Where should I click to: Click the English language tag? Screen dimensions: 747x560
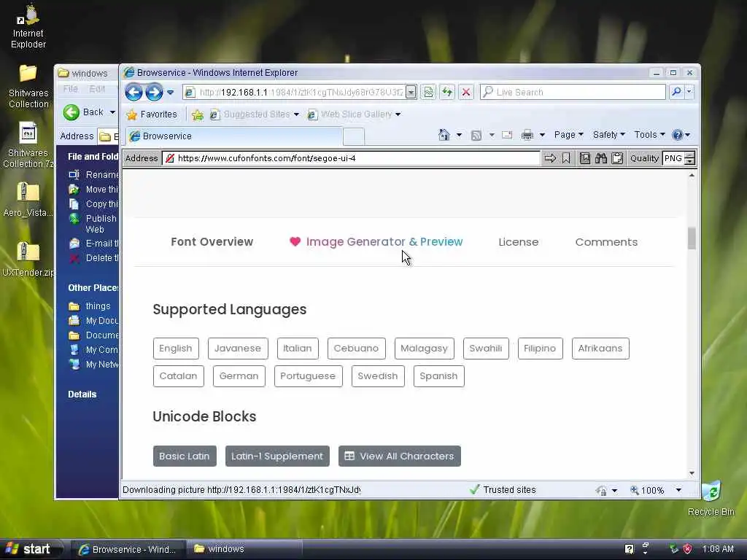point(176,349)
